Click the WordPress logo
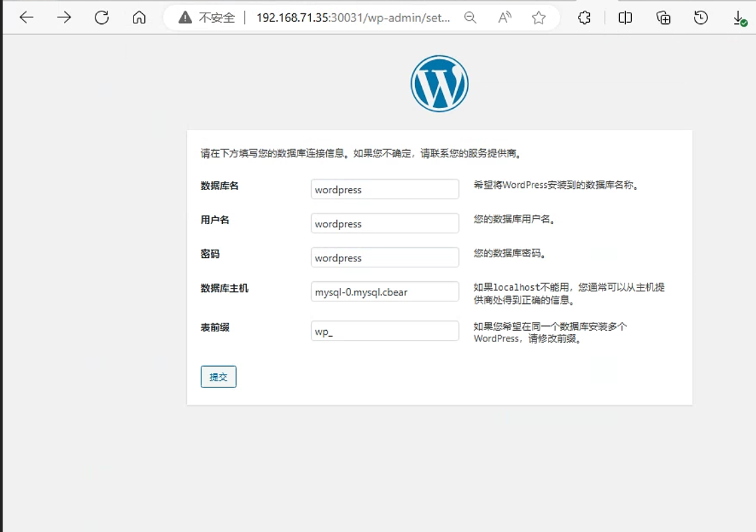Screen dimensions: 756x532 click(x=439, y=83)
